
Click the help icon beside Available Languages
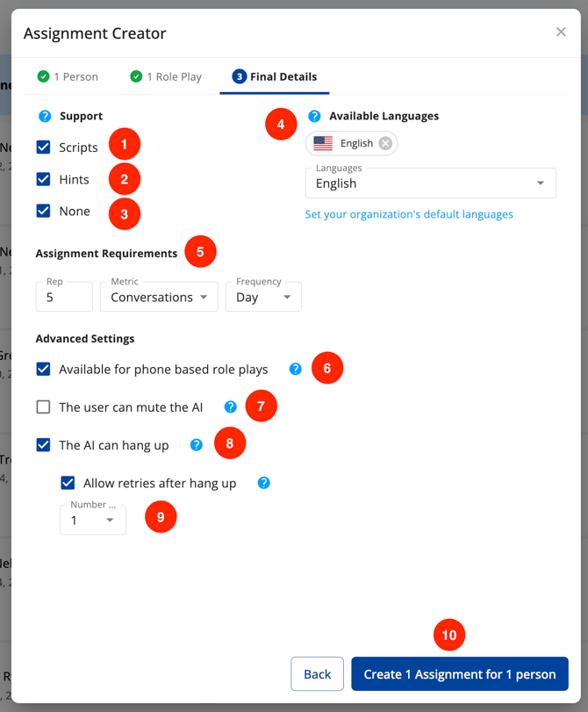coord(314,116)
